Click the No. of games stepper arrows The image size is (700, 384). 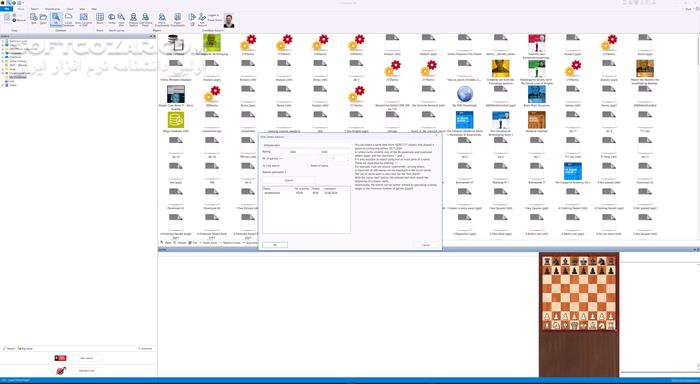coord(348,159)
